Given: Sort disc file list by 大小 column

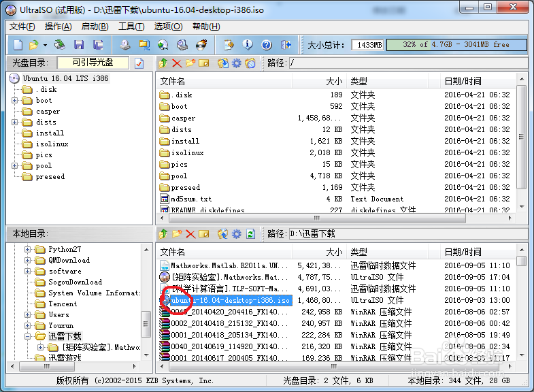Looking at the screenshot, I should tap(318, 81).
